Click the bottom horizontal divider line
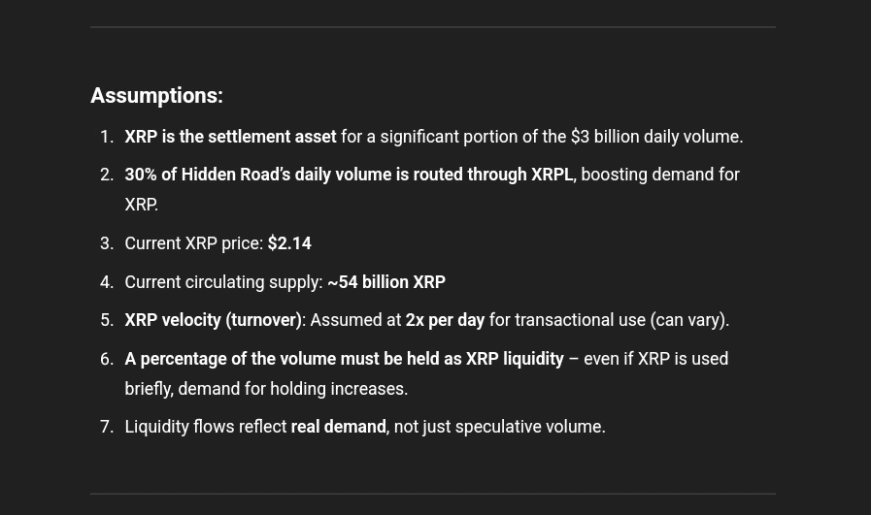The height and width of the screenshot is (515, 873). (x=433, y=493)
